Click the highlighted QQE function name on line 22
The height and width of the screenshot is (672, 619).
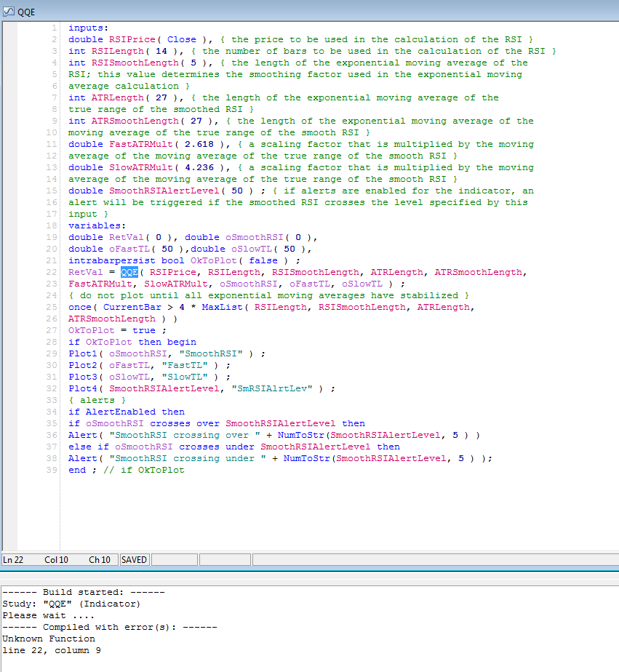click(129, 272)
